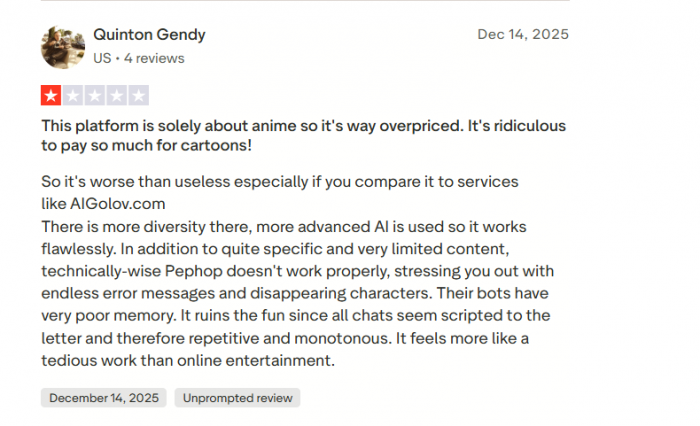Open Quinton Gendy's avatar photo
This screenshot has height=426, width=700.
(x=61, y=47)
